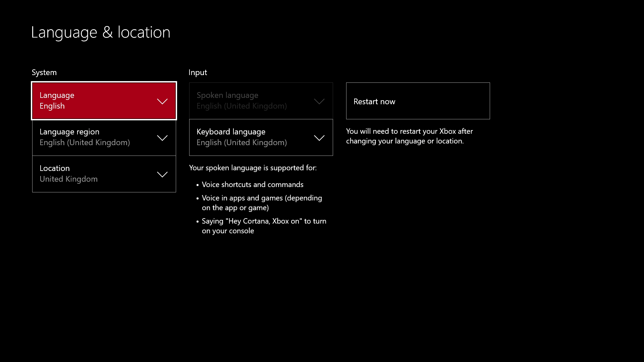Open the Location dropdown
The width and height of the screenshot is (644, 362).
[x=104, y=174]
